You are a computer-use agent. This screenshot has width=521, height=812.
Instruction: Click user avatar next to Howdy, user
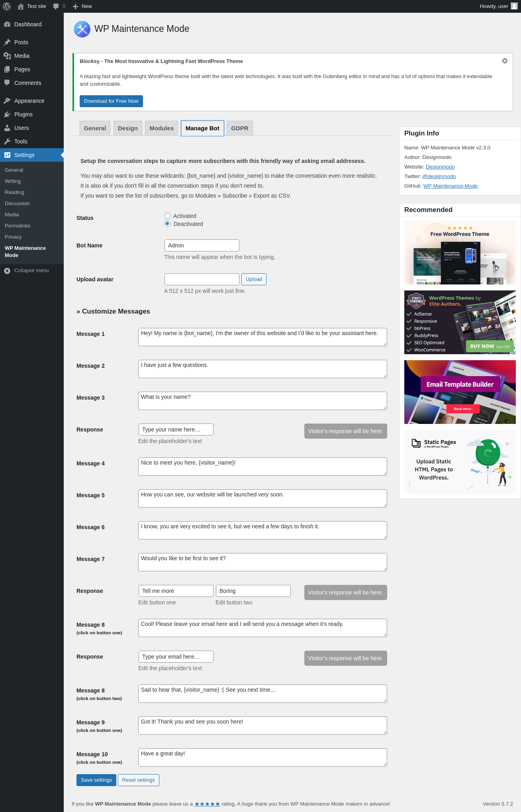tap(514, 6)
